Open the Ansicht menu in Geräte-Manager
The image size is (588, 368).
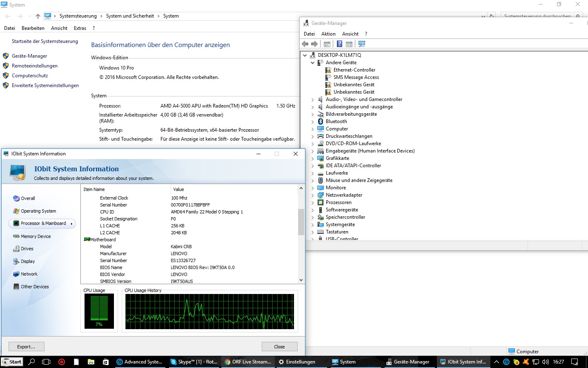(350, 34)
